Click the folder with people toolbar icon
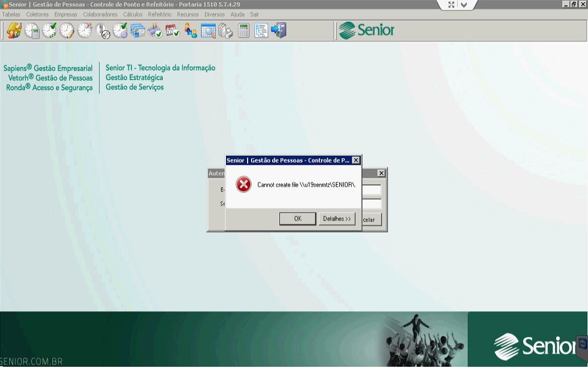Screen dimensions: 588x385 pyautogui.click(x=14, y=31)
